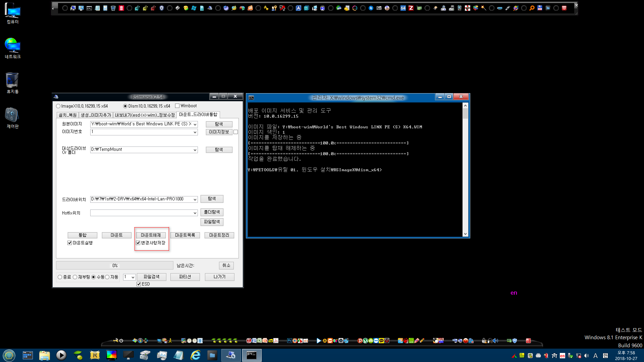Screen dimensions: 644x362
Task: Switch to the 설치_복원 tab
Action: (x=68, y=115)
